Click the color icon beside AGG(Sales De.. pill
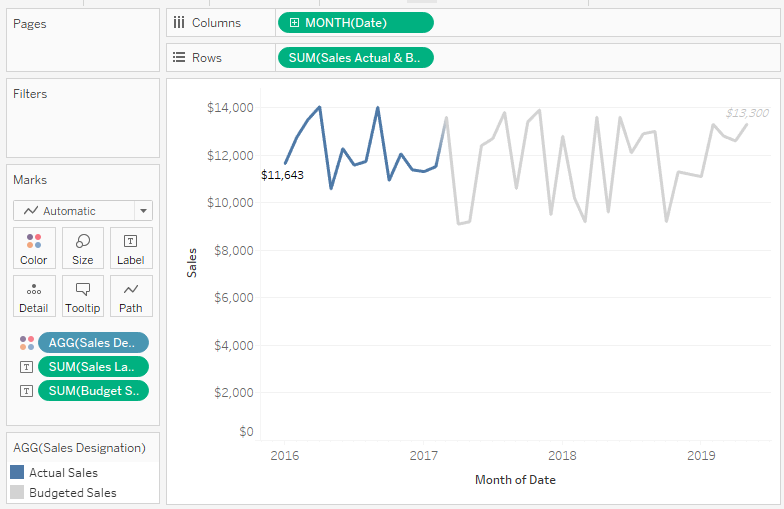Screen dimensions: 784x509 click(26, 342)
